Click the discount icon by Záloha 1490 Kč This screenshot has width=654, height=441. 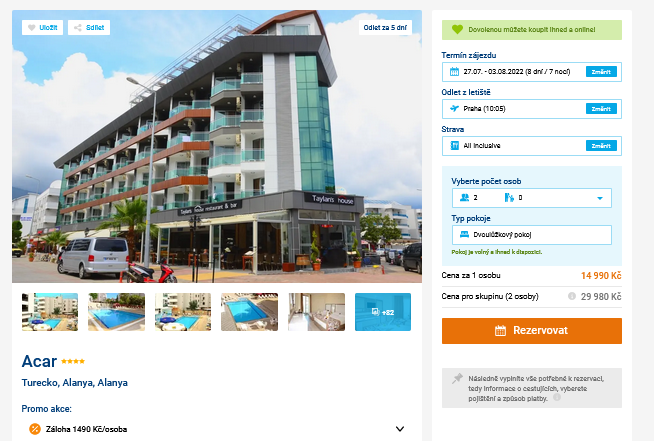pyautogui.click(x=35, y=429)
